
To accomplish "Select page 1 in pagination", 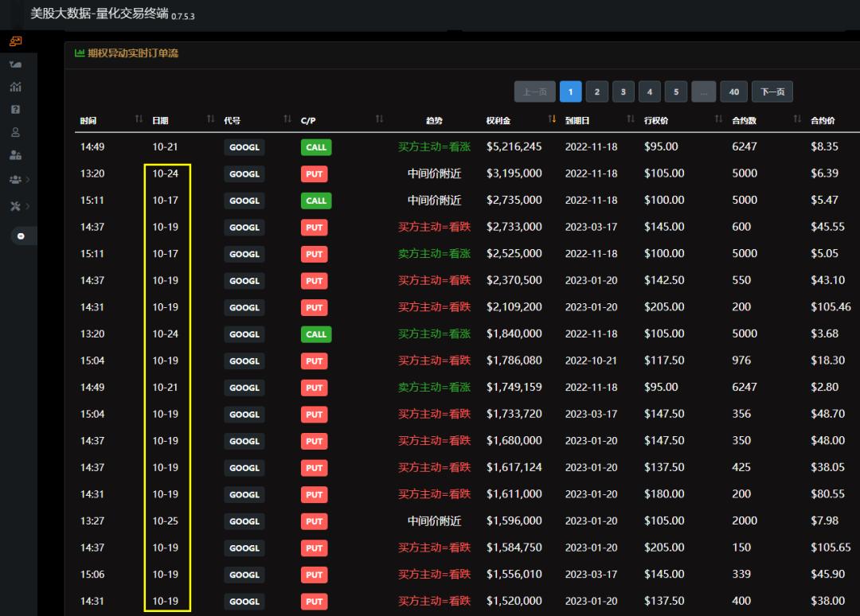I will coord(570,92).
